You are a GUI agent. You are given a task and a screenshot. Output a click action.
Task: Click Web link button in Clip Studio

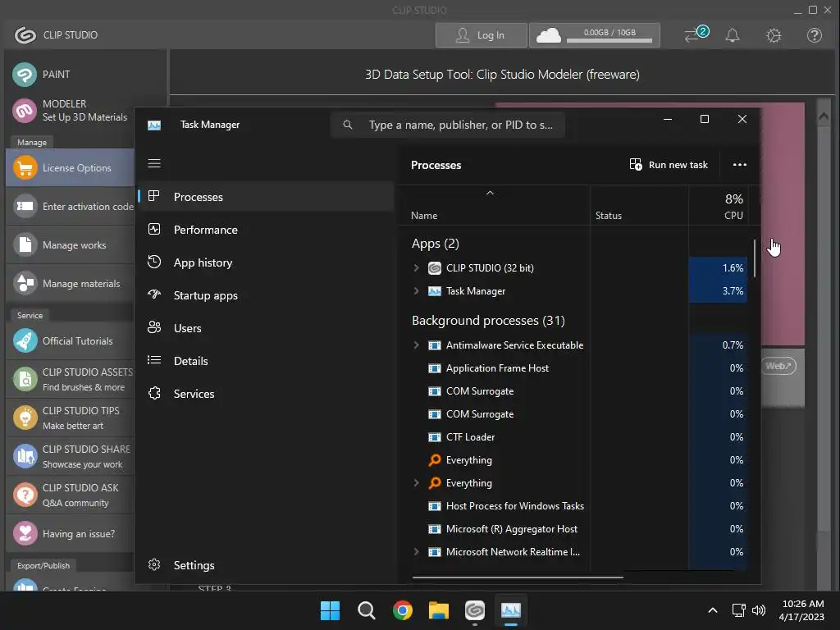778,366
